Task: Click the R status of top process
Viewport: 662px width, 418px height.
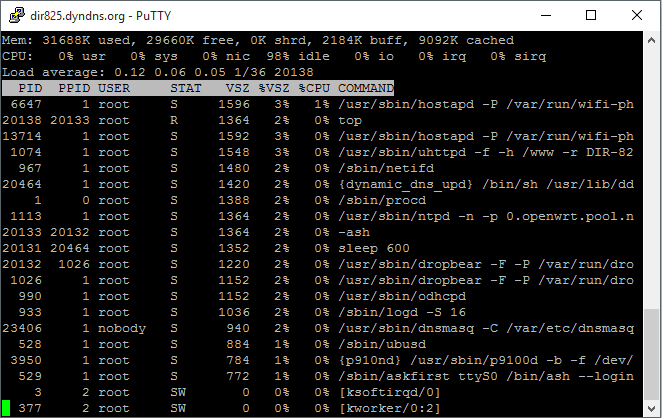Action: (174, 120)
